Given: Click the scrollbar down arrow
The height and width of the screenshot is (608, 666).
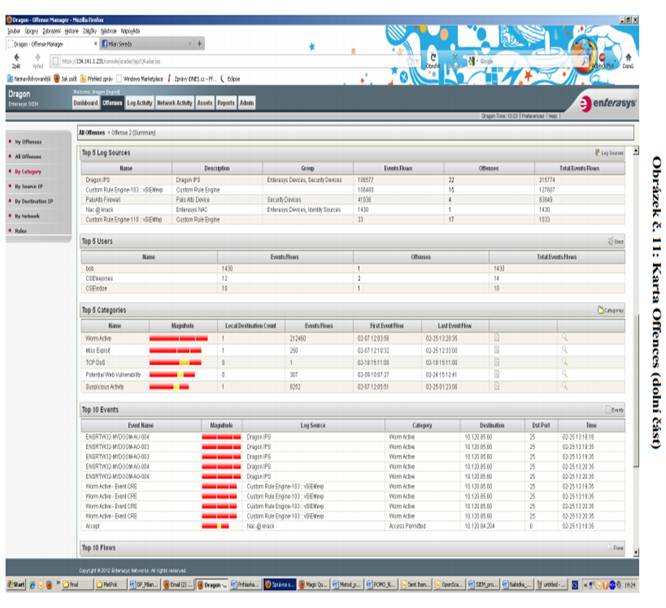Looking at the screenshot, I should [x=636, y=552].
